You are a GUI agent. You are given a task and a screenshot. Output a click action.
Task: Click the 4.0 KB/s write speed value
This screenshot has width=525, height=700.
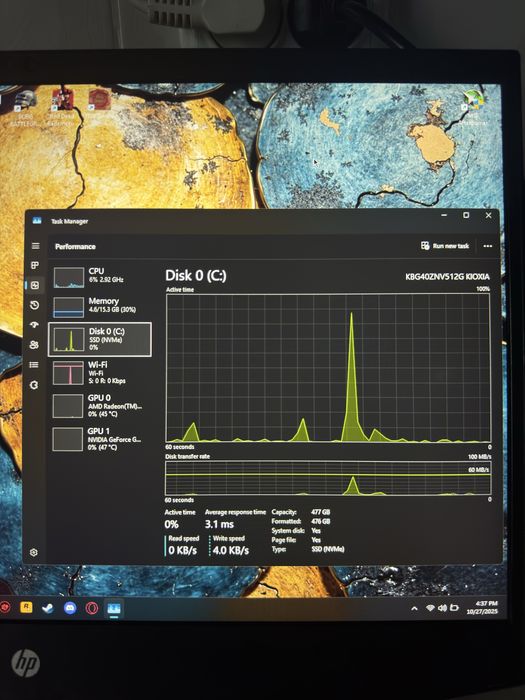click(x=231, y=550)
